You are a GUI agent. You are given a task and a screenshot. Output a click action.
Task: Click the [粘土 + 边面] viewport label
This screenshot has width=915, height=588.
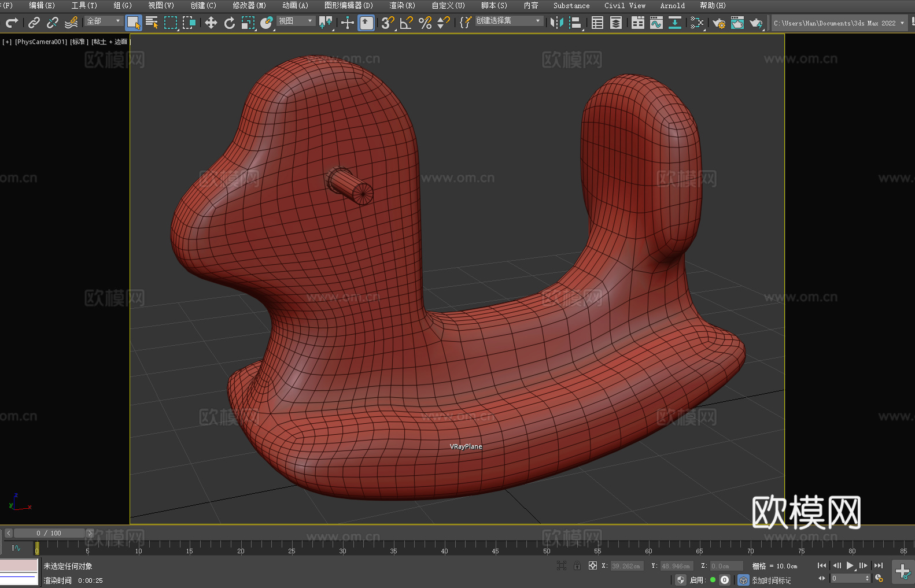tap(110, 42)
